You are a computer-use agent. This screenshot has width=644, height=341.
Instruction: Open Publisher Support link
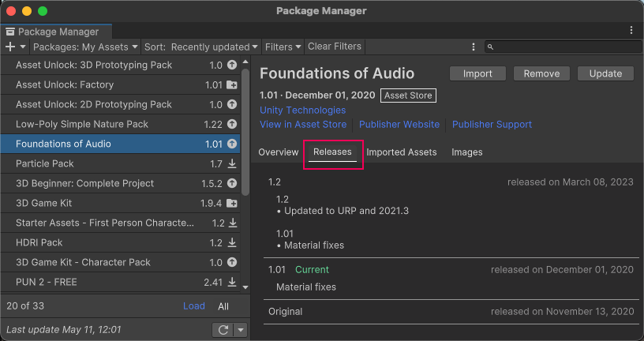(492, 124)
